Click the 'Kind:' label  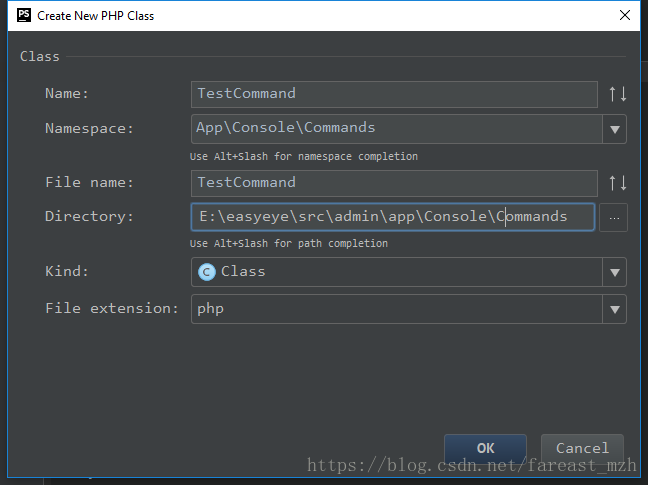(x=67, y=271)
